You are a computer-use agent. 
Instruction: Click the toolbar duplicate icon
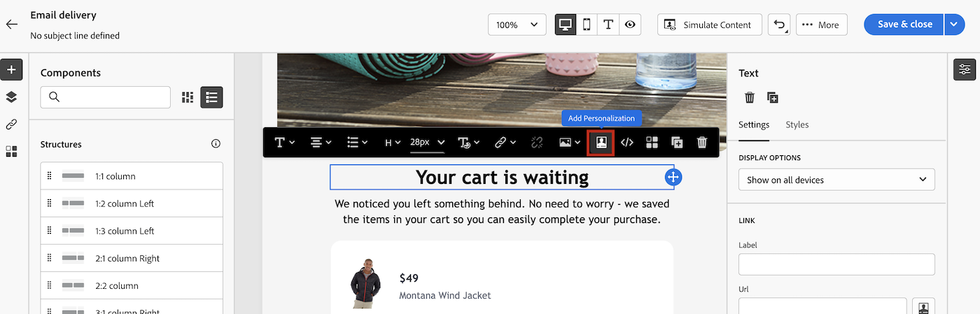click(677, 143)
